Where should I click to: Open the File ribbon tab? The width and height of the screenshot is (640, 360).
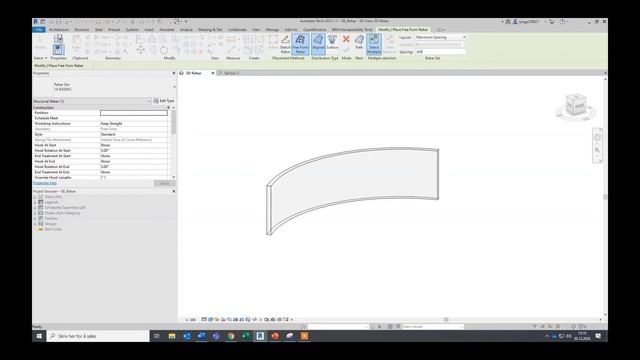point(39,30)
